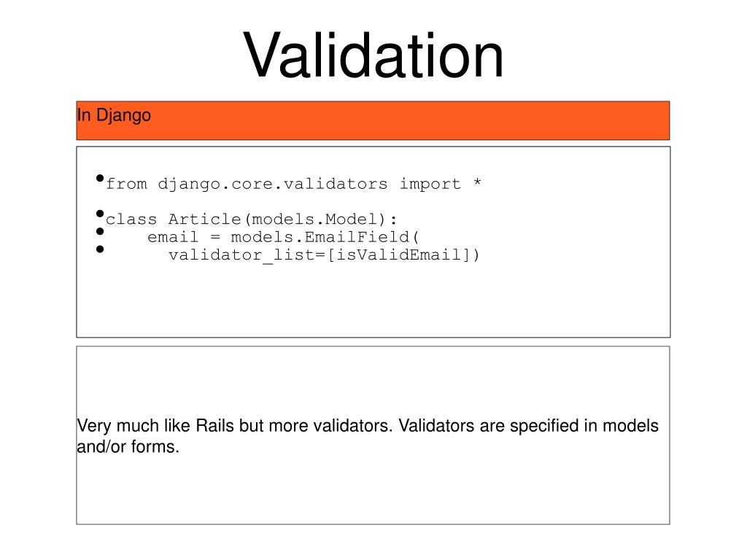Click the bullet beside the validator_list line
The width and height of the screenshot is (747, 560).
click(x=100, y=249)
